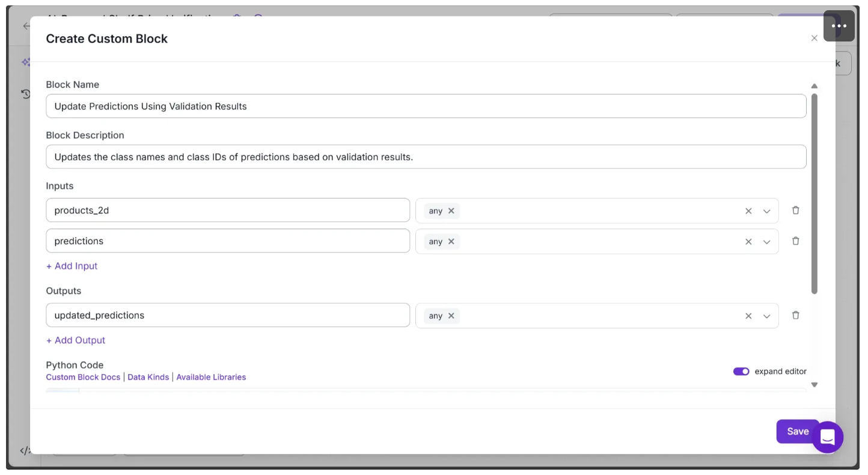Click the Block Name input field
Image resolution: width=868 pixels, height=475 pixels.
pyautogui.click(x=426, y=106)
